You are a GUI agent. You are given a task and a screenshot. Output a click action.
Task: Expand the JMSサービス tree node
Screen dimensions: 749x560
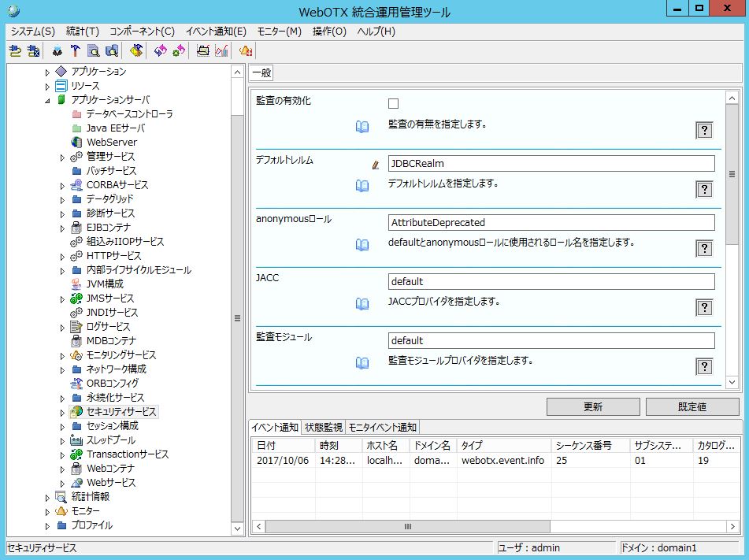(63, 299)
